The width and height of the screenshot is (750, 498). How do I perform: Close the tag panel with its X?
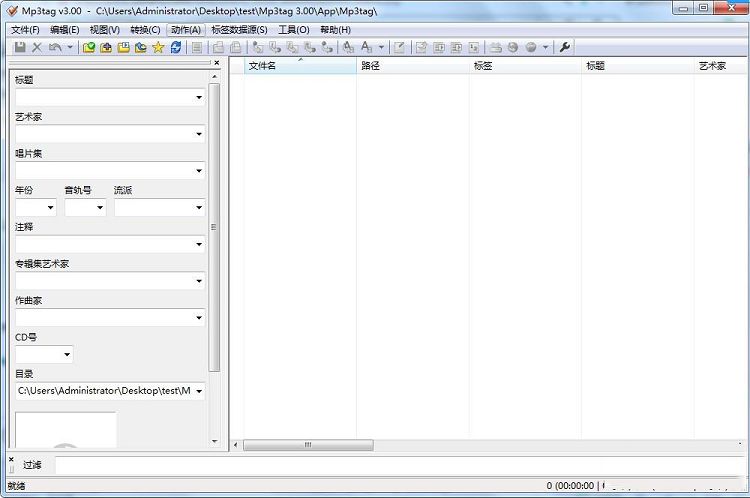tap(216, 62)
